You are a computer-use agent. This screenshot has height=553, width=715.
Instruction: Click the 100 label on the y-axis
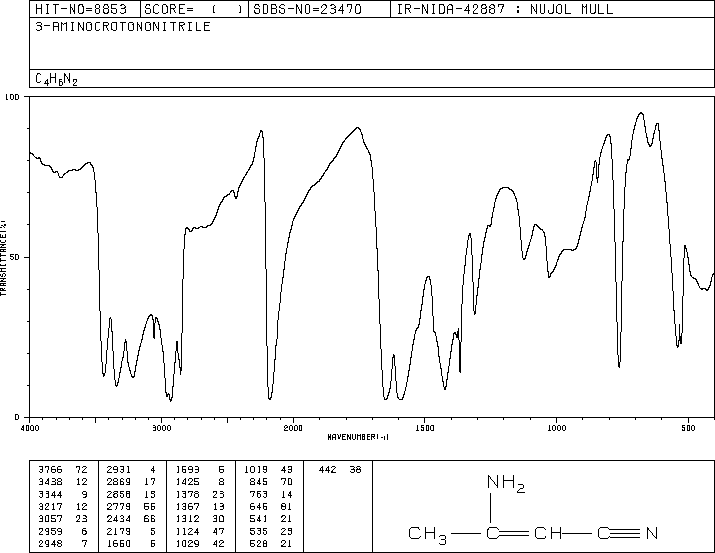point(13,97)
